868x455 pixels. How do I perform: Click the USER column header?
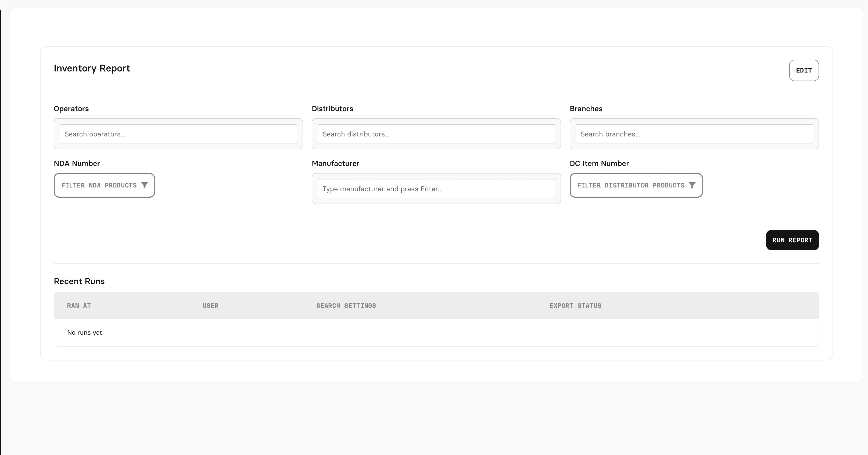(210, 306)
